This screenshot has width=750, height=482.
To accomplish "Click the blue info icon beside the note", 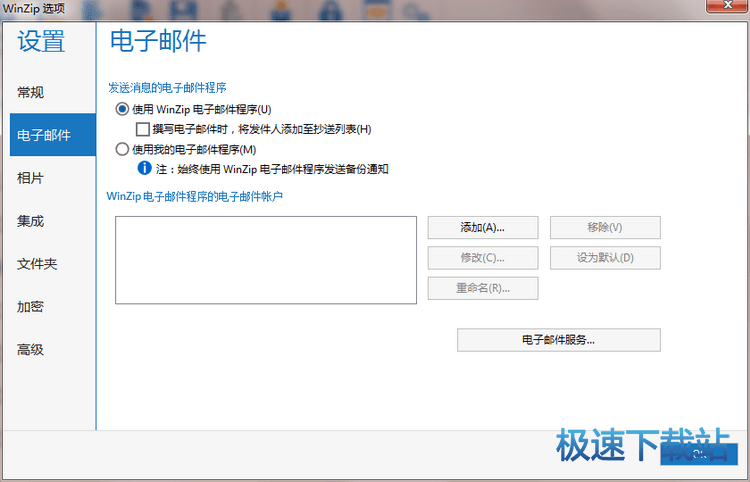I will point(144,169).
